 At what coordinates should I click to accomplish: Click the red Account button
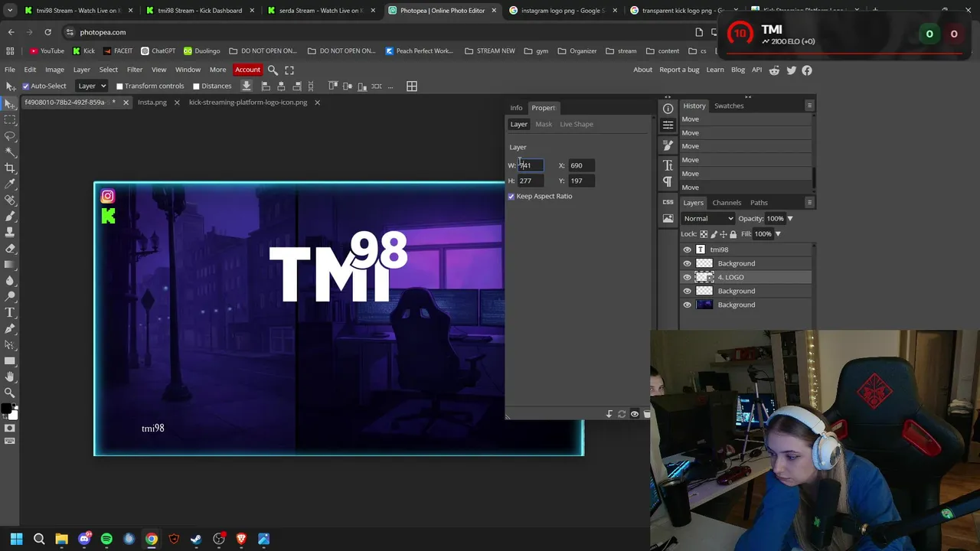coord(247,70)
